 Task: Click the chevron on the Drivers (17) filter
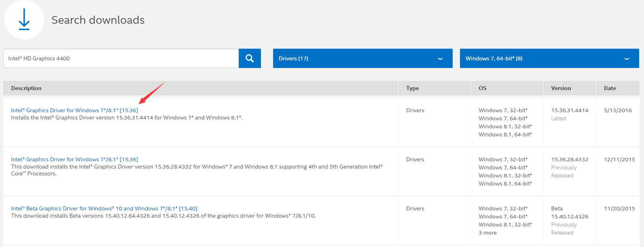tap(440, 59)
